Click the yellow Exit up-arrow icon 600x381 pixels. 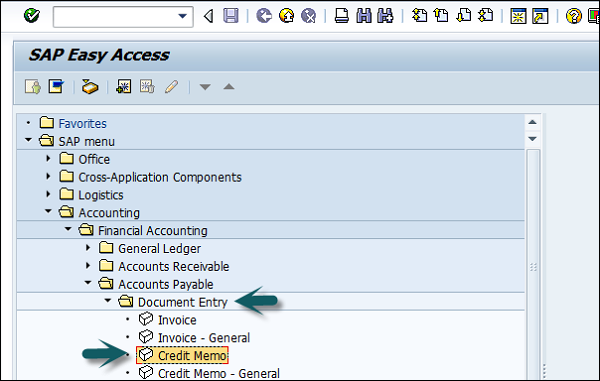click(286, 16)
